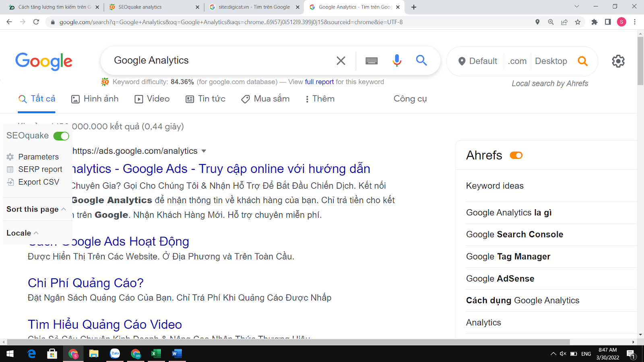Bookmark this page with star icon
The width and height of the screenshot is (644, 362).
pos(578,22)
